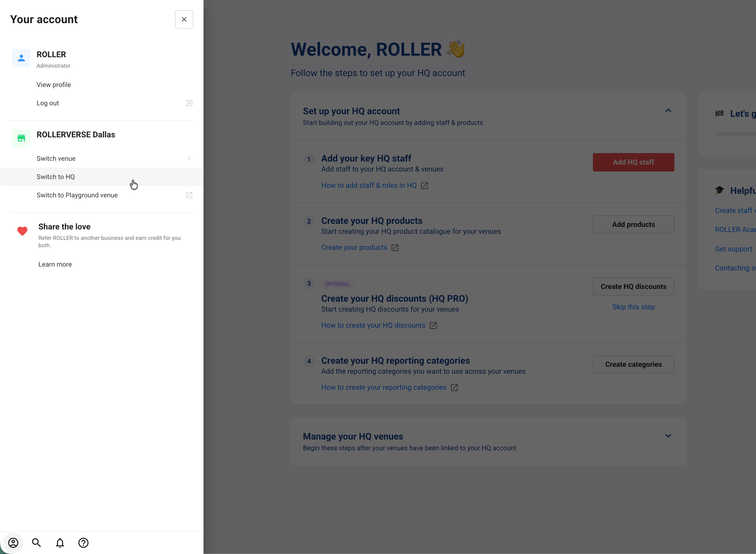Close the Your account panel
The height and width of the screenshot is (554, 756).
click(x=184, y=19)
